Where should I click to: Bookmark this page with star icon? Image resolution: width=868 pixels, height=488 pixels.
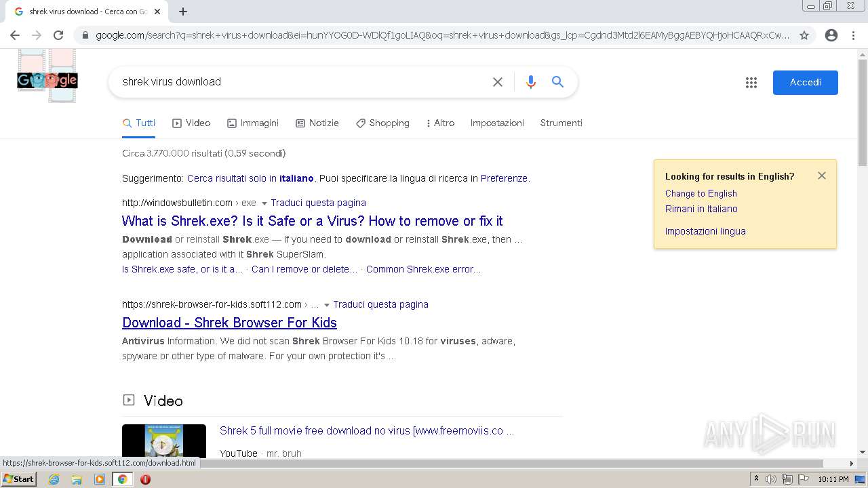pyautogui.click(x=804, y=35)
